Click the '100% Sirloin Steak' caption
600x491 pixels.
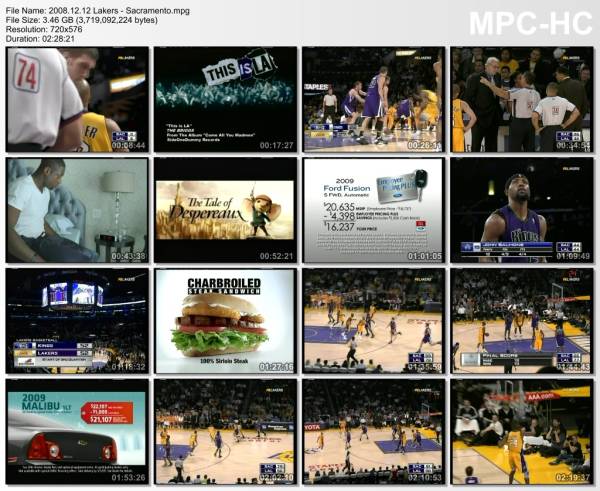click(x=224, y=361)
